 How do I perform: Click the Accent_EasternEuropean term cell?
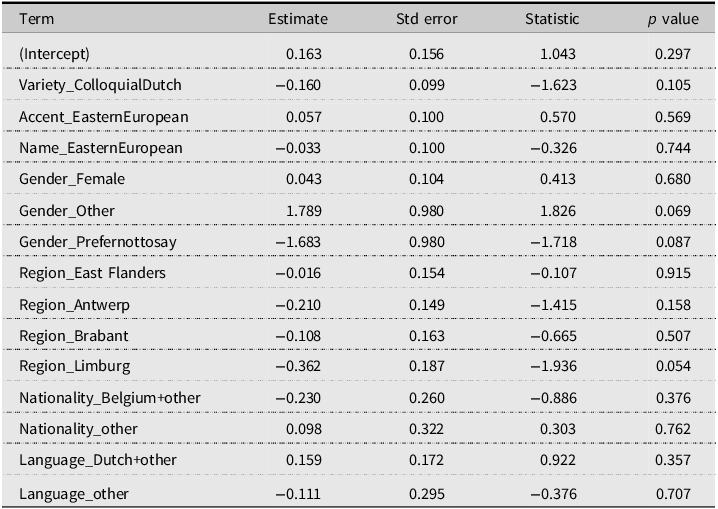coord(103,116)
